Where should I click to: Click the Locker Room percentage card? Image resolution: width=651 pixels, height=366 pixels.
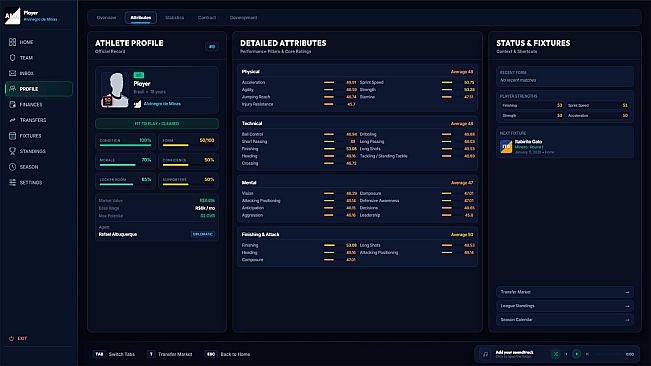pos(125,181)
